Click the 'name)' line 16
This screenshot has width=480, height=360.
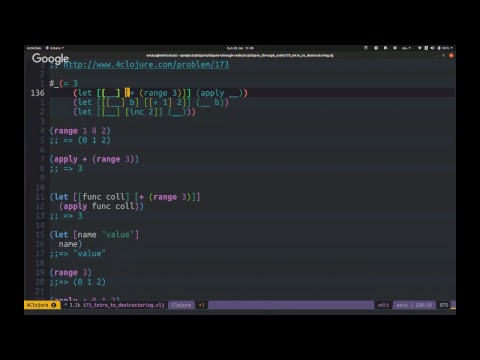(70, 244)
